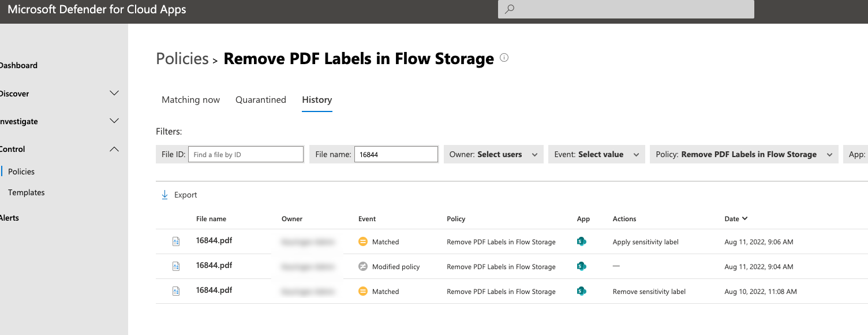Click the Remove sensitivity label action text
This screenshot has width=868, height=335.
[649, 292]
